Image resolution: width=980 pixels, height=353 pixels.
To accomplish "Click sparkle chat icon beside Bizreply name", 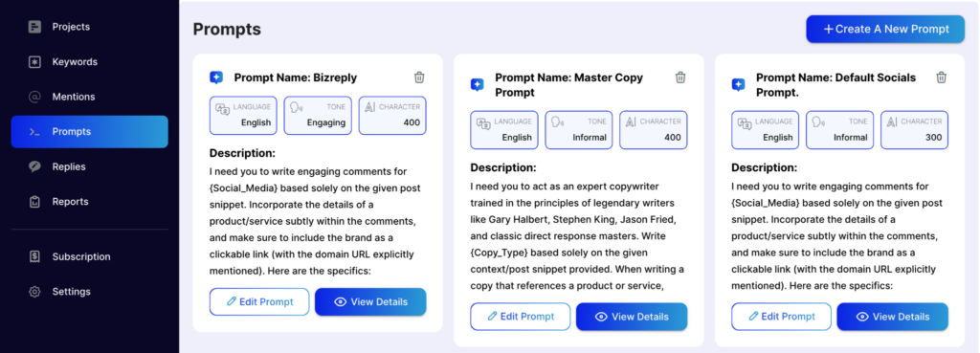I will click(x=216, y=78).
